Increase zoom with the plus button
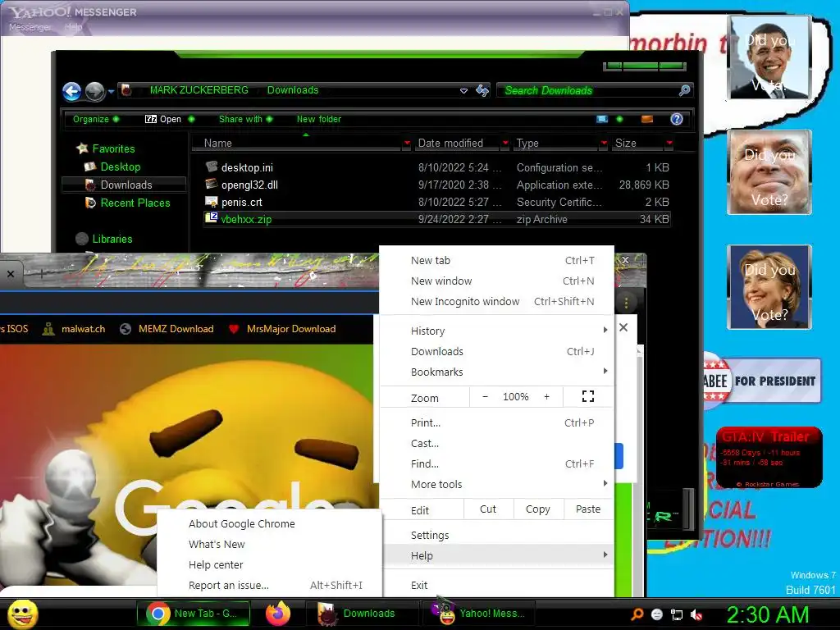The image size is (840, 630). coord(546,396)
